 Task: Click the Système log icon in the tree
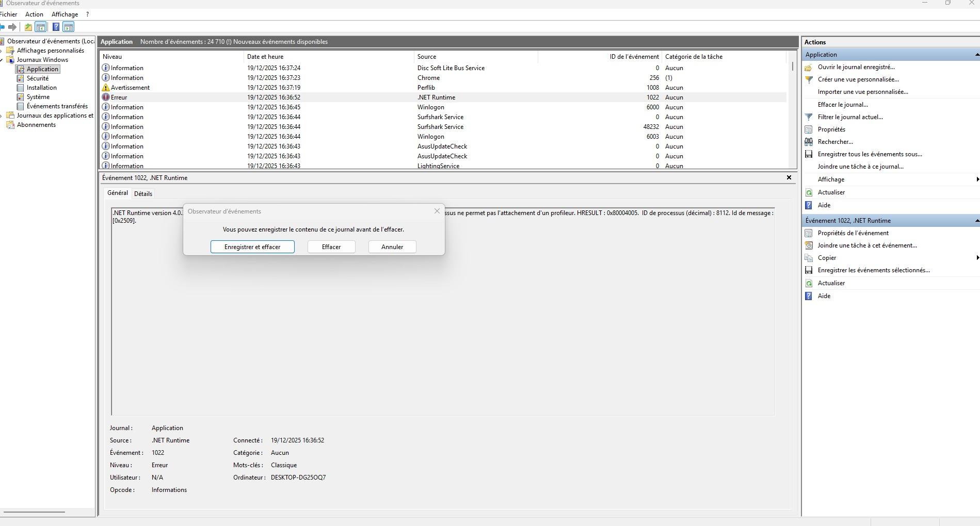pos(21,97)
